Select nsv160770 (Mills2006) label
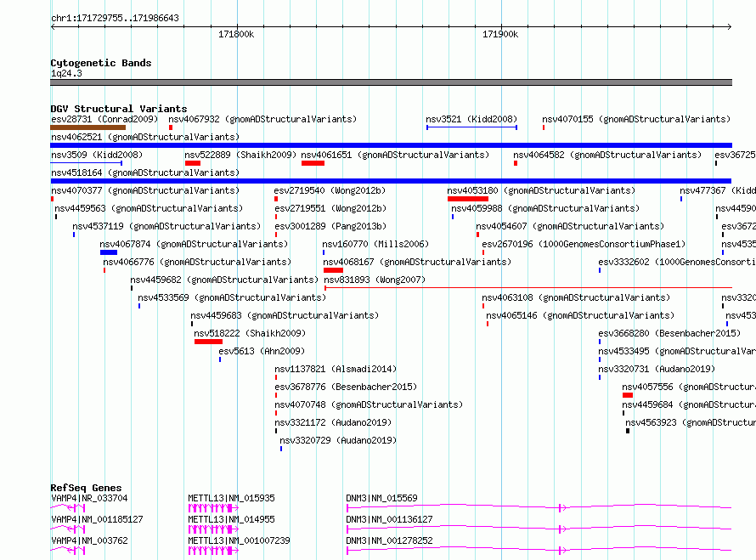The width and height of the screenshot is (756, 560). tap(375, 244)
